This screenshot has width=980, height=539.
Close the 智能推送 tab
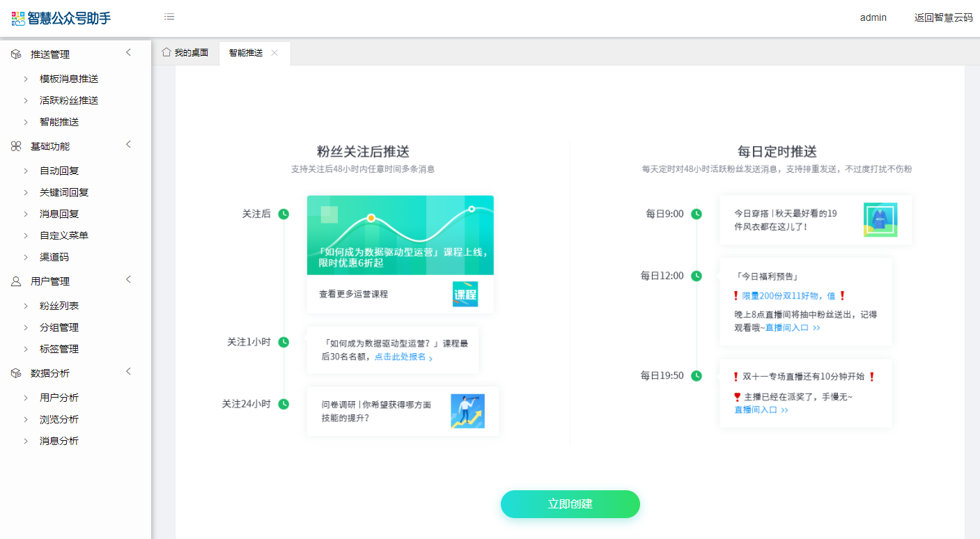274,53
